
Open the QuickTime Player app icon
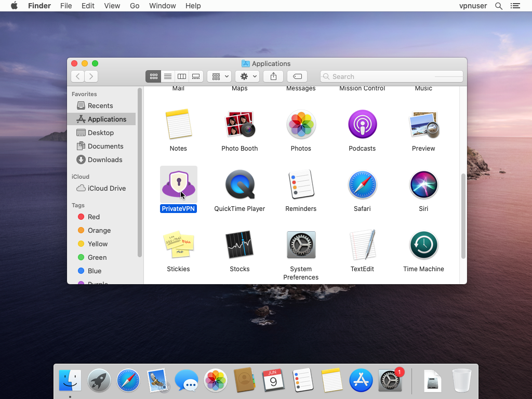pyautogui.click(x=240, y=185)
